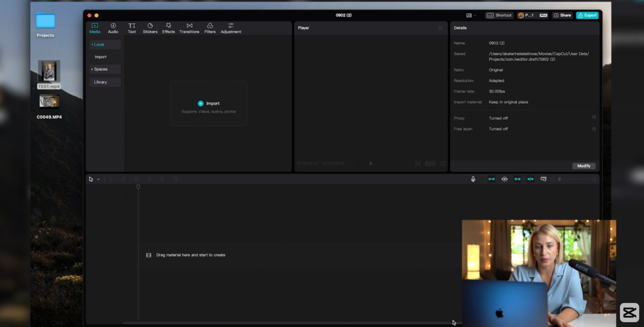
Task: Toggle linkage in timeline toolbar
Action: (x=518, y=179)
